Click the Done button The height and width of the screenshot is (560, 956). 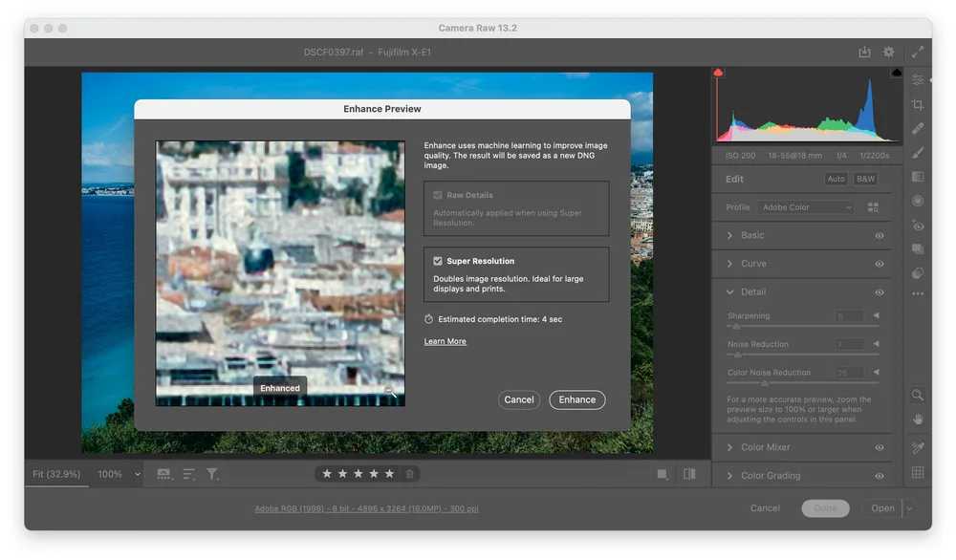pyautogui.click(x=825, y=508)
